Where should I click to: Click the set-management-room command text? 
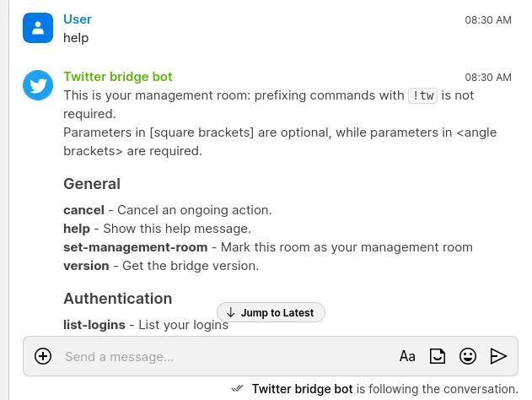(135, 247)
